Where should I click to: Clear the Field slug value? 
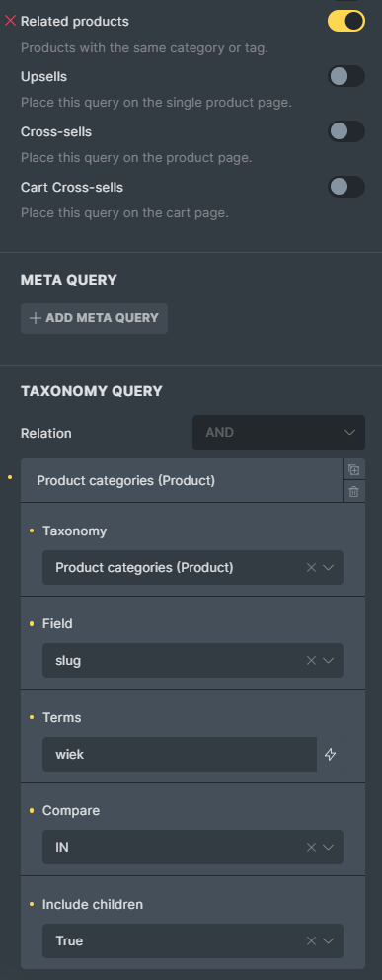[x=311, y=661]
